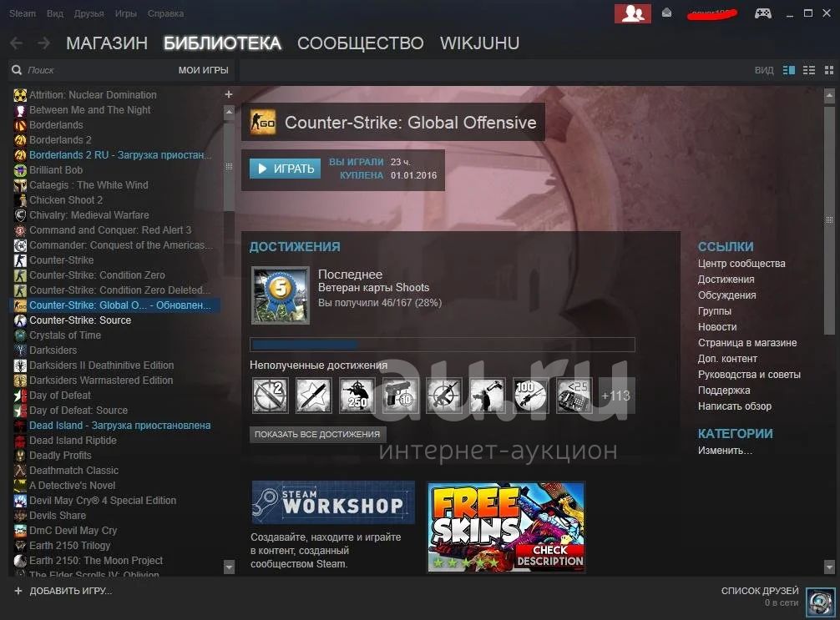The width and height of the screenshot is (840, 620).
Task: Click the search magnifier icon
Action: point(17,70)
